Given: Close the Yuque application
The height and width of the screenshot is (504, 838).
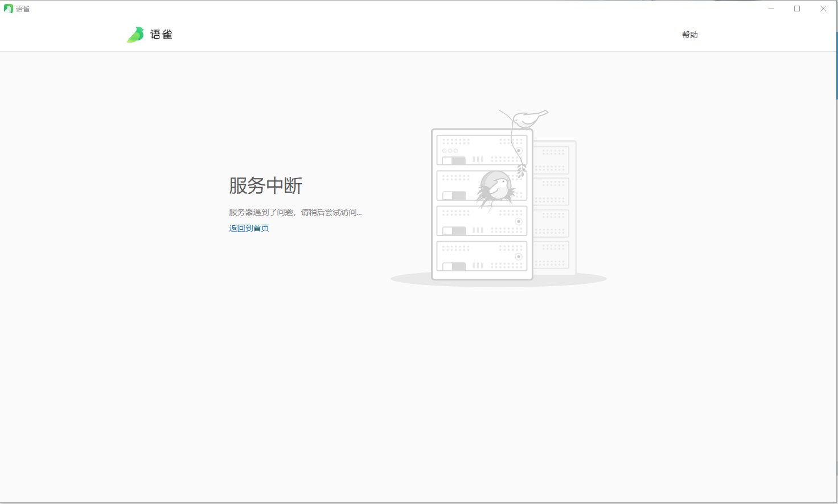Looking at the screenshot, I should pyautogui.click(x=823, y=8).
